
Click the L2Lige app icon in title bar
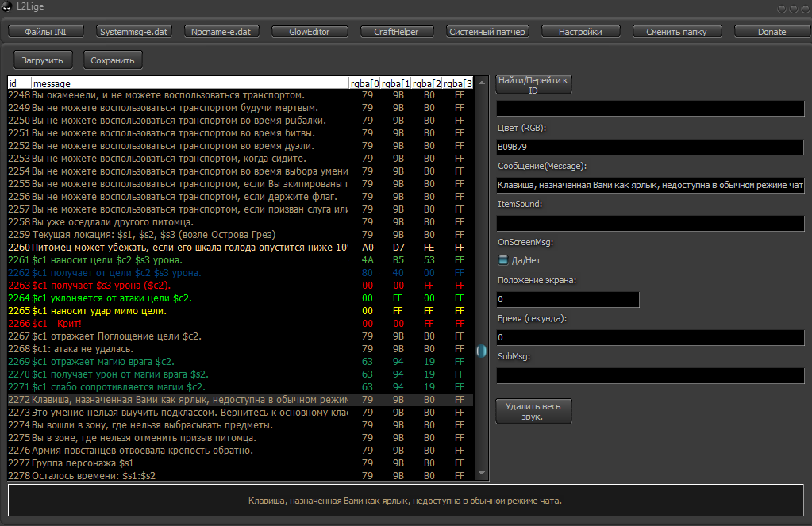click(x=7, y=7)
